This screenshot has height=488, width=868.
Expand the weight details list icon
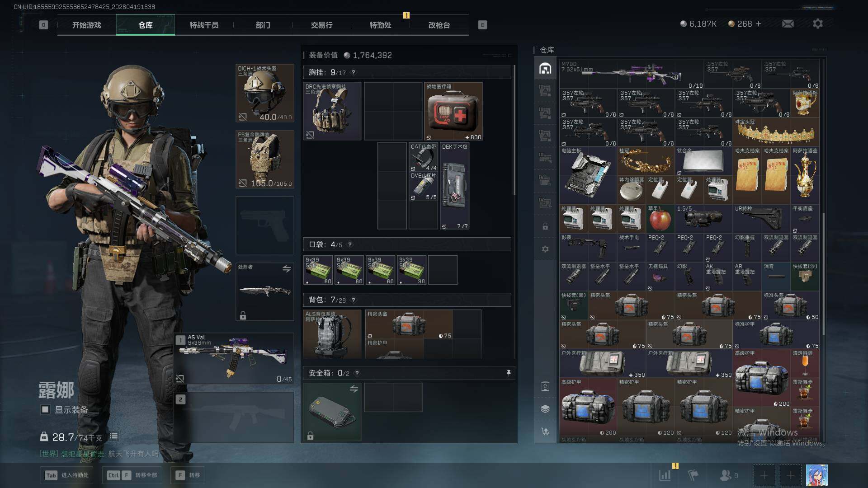(x=114, y=436)
